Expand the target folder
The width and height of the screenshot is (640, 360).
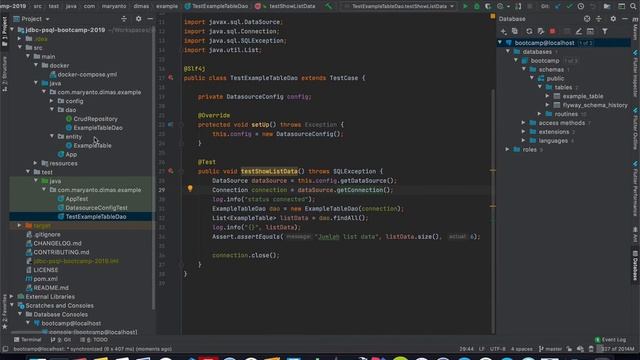(20, 226)
